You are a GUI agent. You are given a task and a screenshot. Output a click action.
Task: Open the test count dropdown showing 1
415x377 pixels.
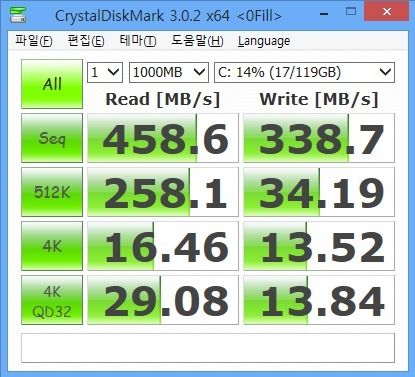coord(105,72)
